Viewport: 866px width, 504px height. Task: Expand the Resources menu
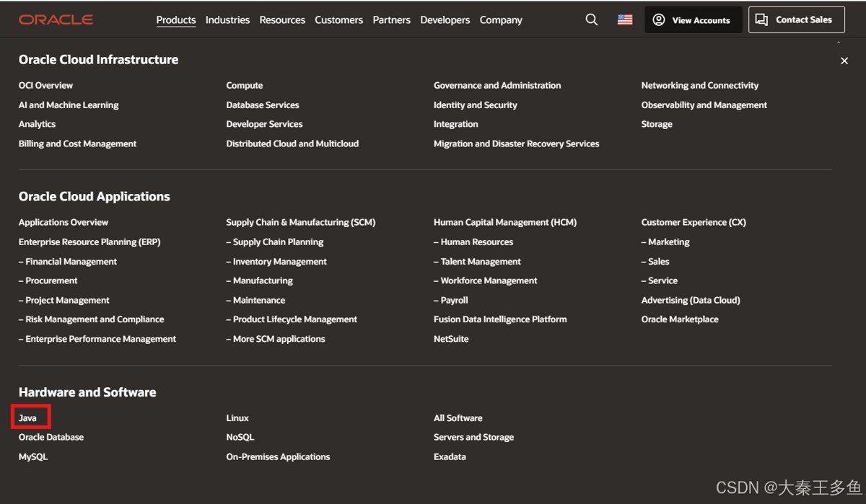[x=282, y=20]
